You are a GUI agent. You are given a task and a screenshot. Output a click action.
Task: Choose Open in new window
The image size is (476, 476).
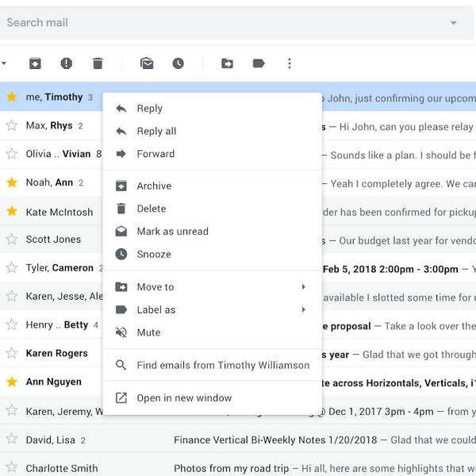(184, 398)
